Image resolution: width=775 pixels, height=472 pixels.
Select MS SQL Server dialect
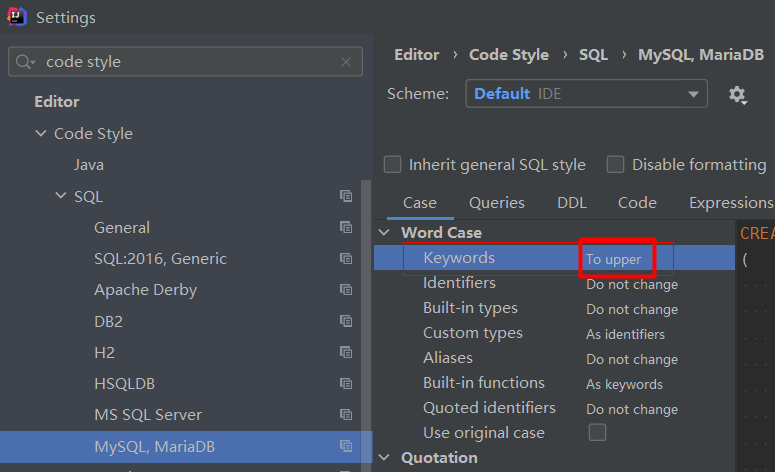pyautogui.click(x=148, y=415)
